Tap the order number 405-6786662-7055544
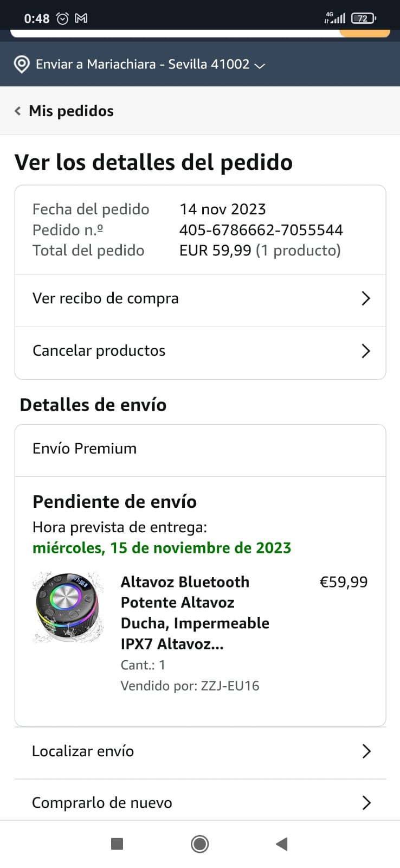The width and height of the screenshot is (400, 868). [261, 230]
